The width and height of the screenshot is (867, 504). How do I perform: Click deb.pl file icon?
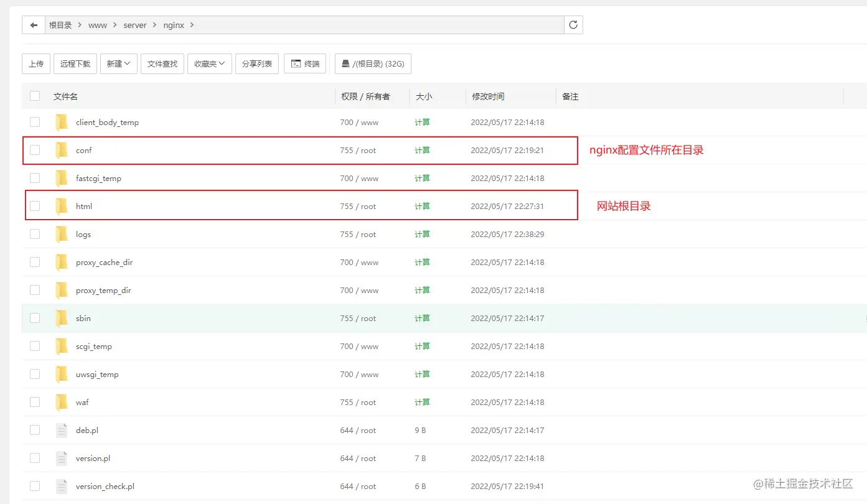point(61,430)
